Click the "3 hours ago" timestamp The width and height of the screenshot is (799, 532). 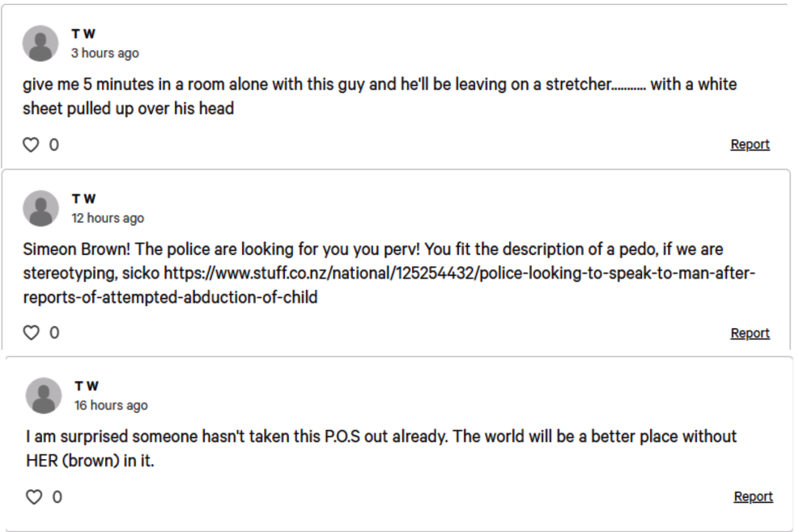(104, 53)
